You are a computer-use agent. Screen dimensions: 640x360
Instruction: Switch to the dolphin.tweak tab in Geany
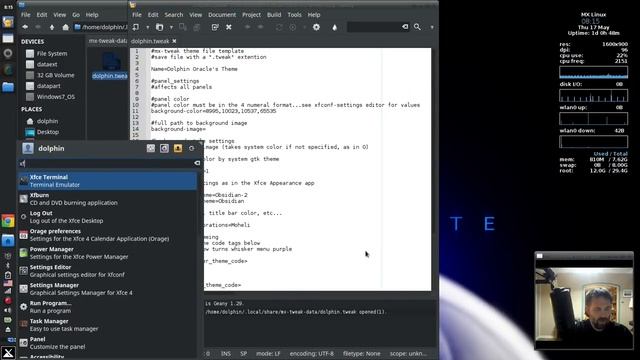point(150,41)
